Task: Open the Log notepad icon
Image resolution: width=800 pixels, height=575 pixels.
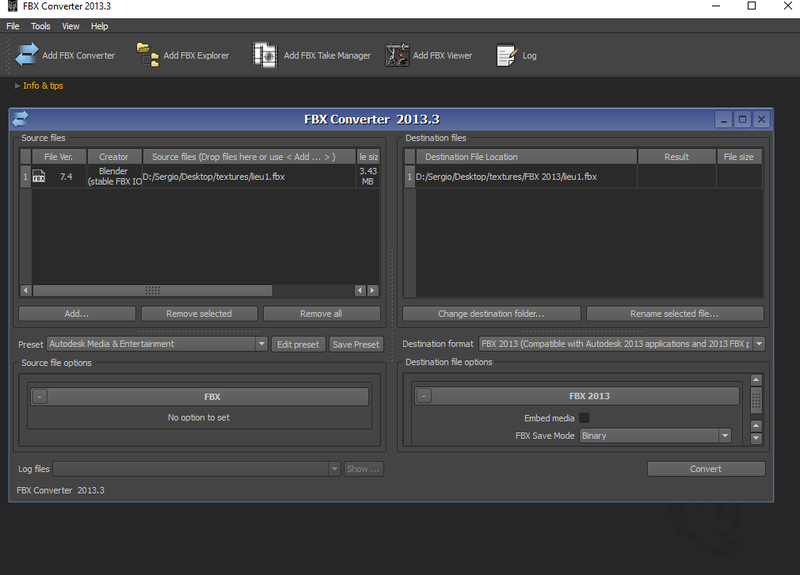Action: 506,55
